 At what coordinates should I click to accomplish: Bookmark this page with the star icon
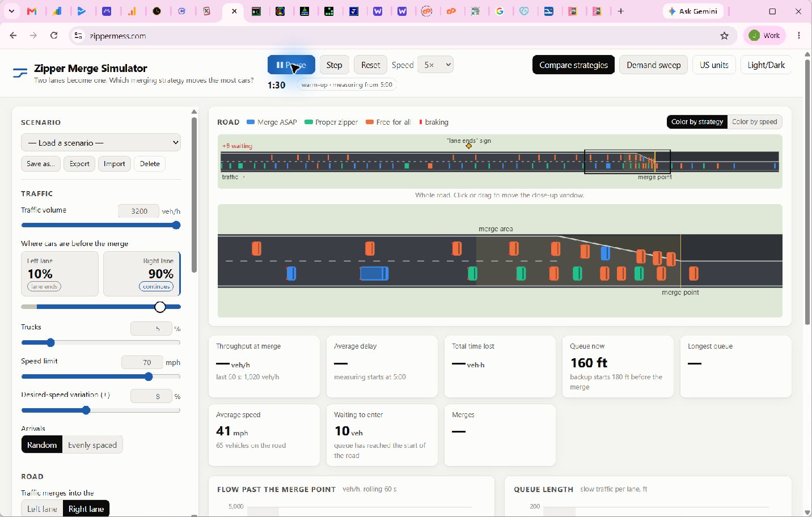click(724, 36)
